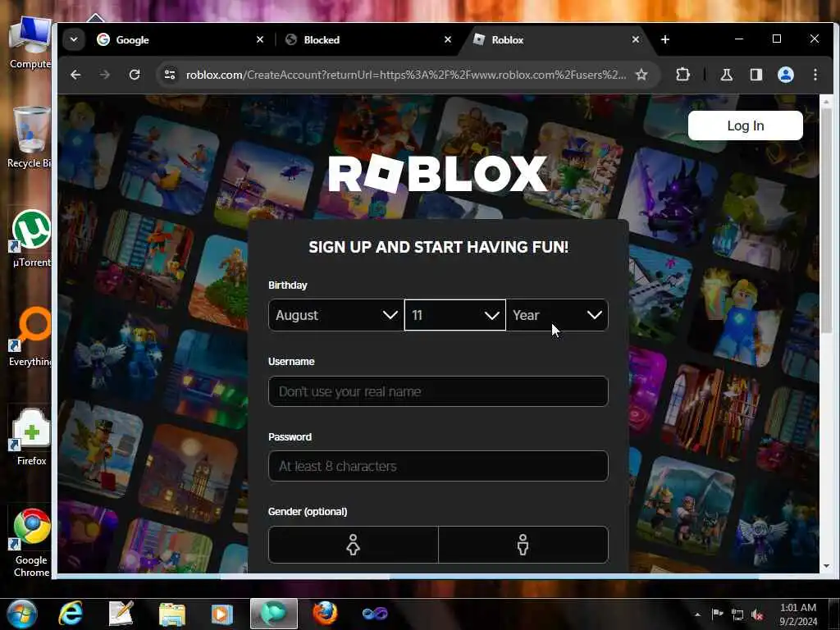
Task: Click the Roblox logo
Action: [438, 174]
